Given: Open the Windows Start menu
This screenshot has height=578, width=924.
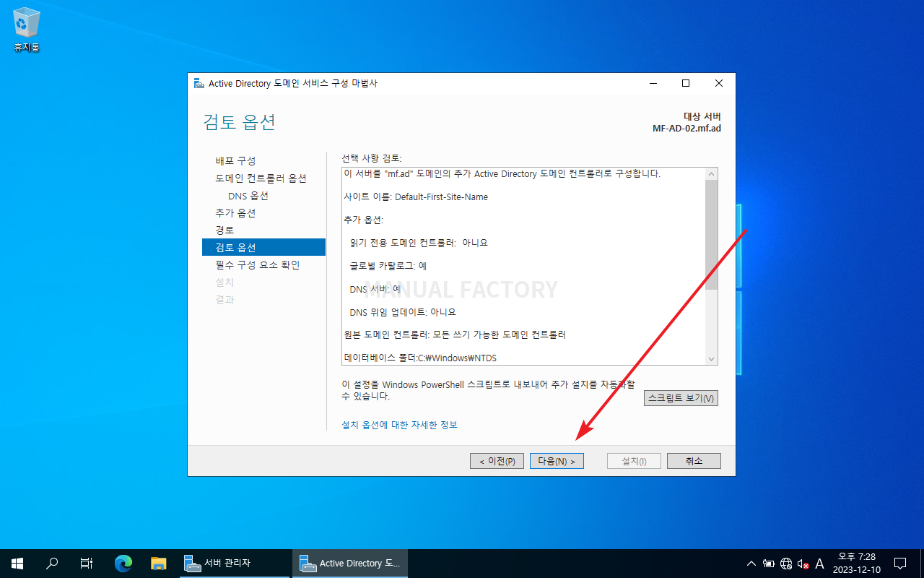Looking at the screenshot, I should (17, 564).
